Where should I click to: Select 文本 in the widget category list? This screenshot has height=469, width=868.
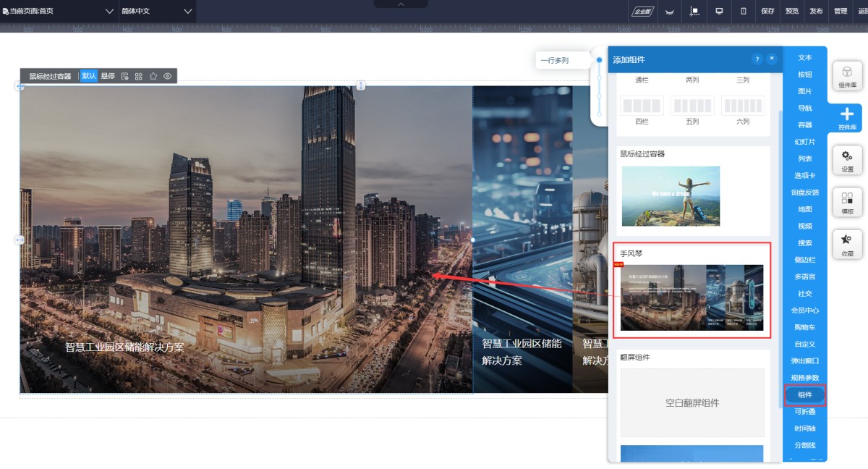(805, 57)
